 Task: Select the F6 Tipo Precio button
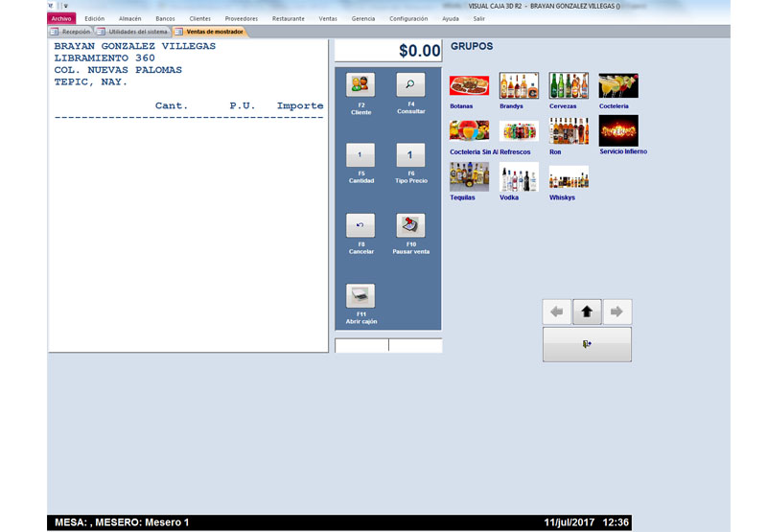(x=410, y=155)
